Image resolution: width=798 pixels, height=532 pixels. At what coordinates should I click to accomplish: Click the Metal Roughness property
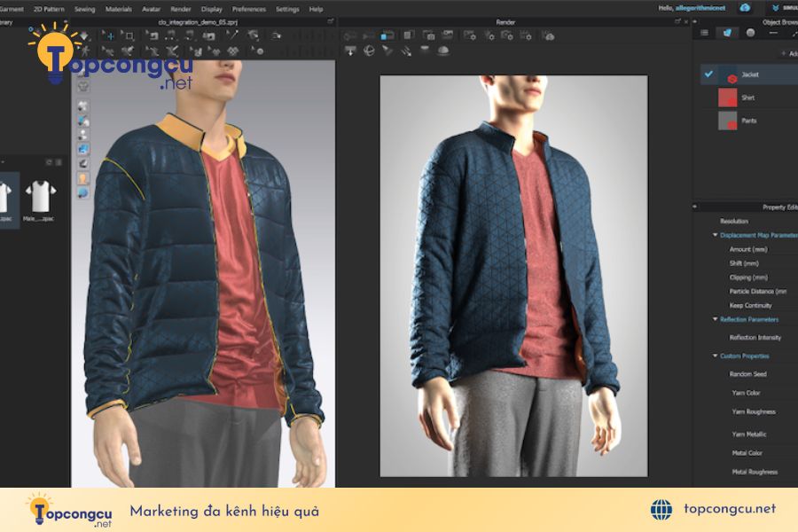pos(755,472)
